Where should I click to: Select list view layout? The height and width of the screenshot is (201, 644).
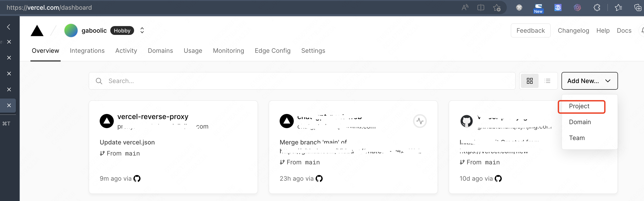point(547,81)
